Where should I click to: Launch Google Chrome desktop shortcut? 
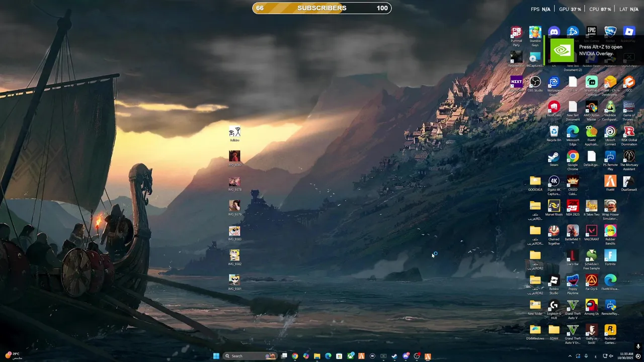coord(573,160)
